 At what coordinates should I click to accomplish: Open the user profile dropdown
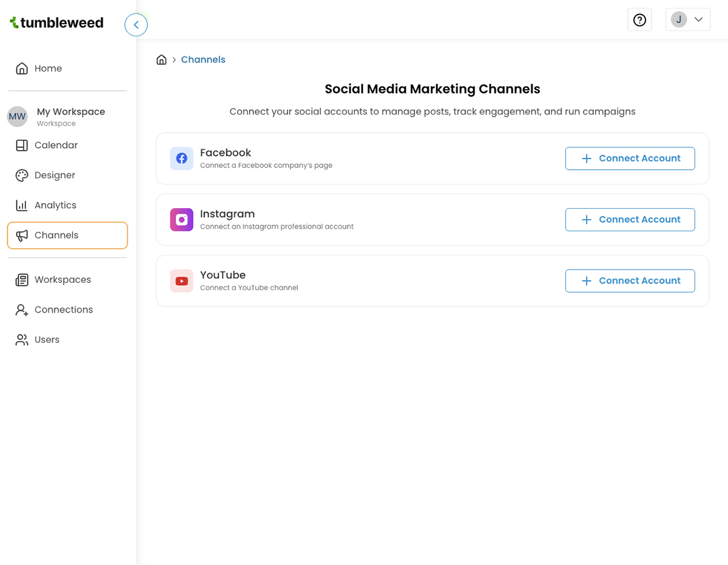click(687, 19)
